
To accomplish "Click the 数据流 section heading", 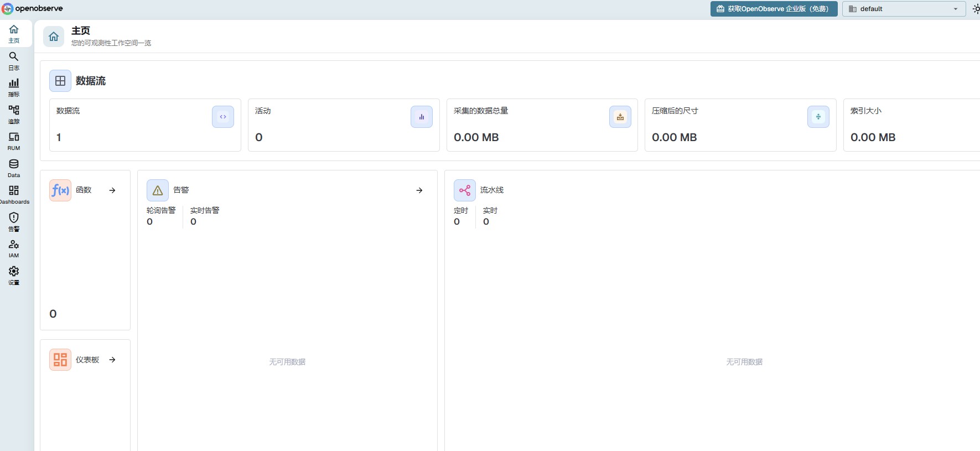I will click(91, 81).
